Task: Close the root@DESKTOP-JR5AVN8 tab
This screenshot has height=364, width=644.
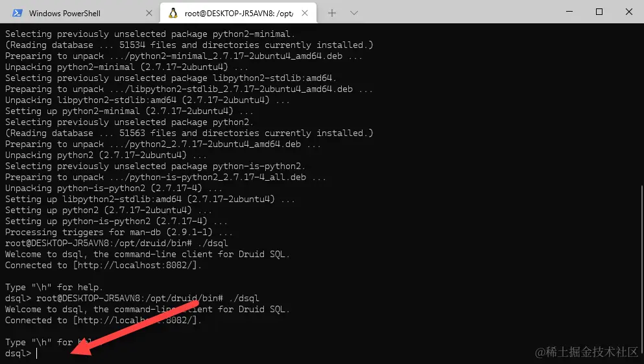Action: 305,13
